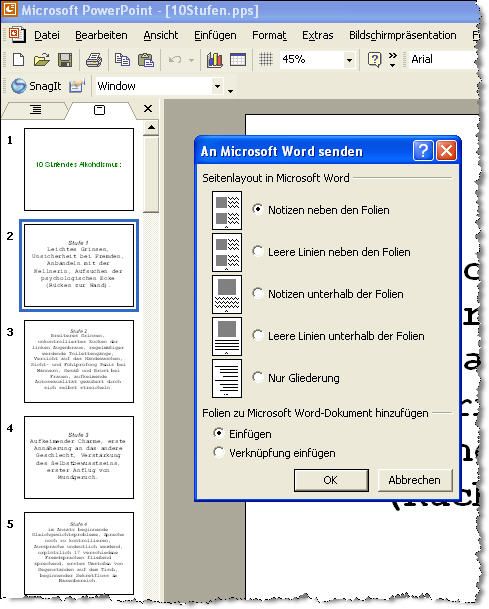
Task: Open the Bearbeiten menu
Action: click(101, 35)
